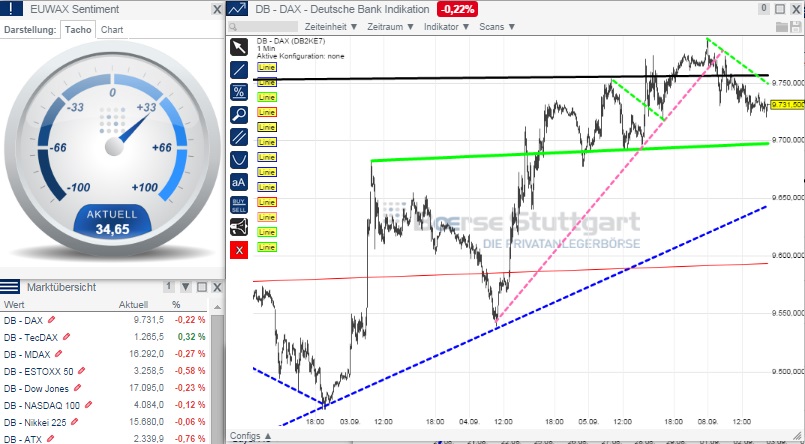Click the -0,58 % ESTOXX 50 change

(190, 371)
